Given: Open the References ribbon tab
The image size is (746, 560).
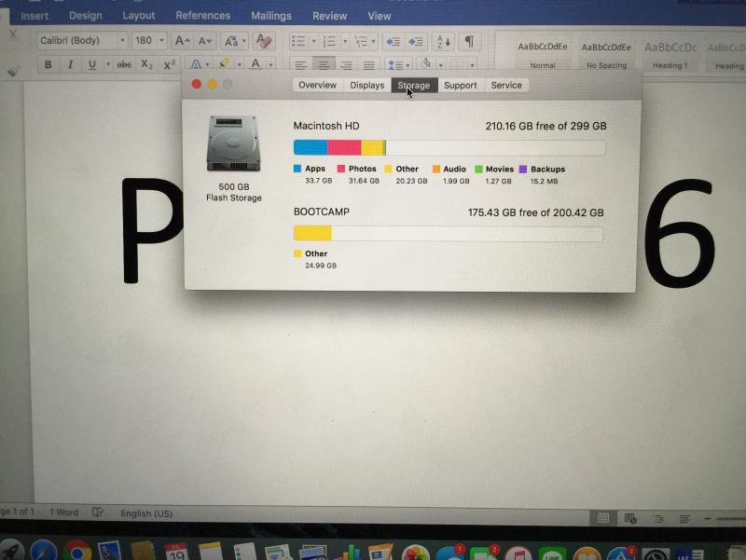Looking at the screenshot, I should (x=202, y=16).
